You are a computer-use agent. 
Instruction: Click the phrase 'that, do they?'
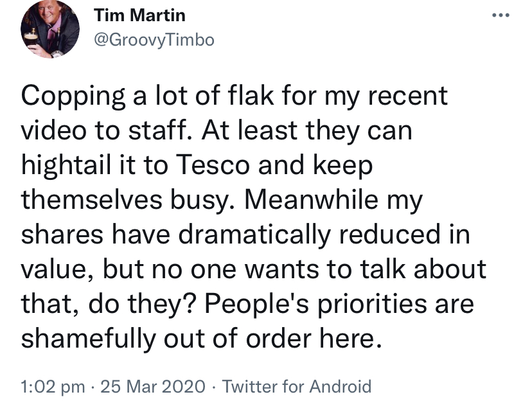(109, 304)
